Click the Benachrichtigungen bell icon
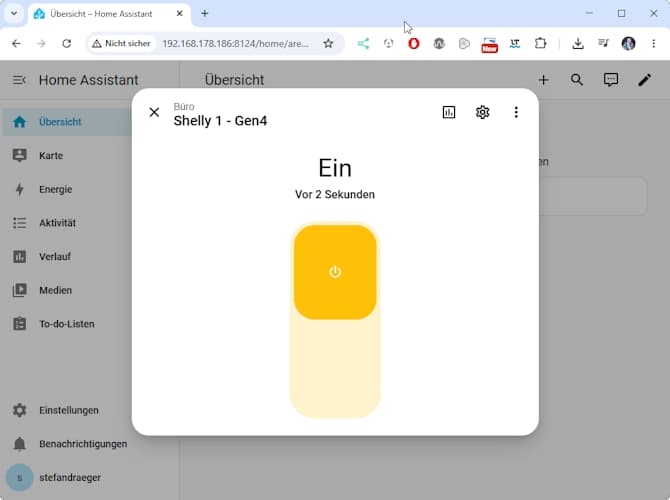 [19, 444]
